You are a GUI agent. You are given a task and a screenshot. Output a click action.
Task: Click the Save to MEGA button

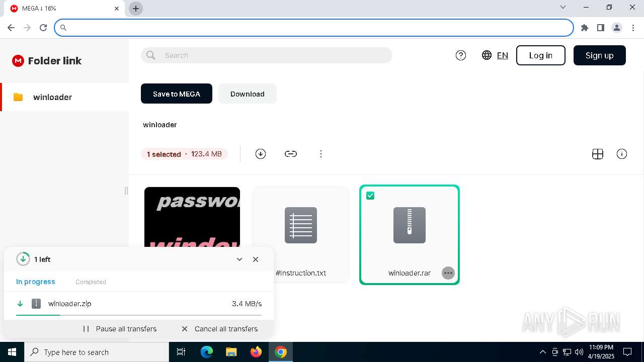tap(177, 94)
